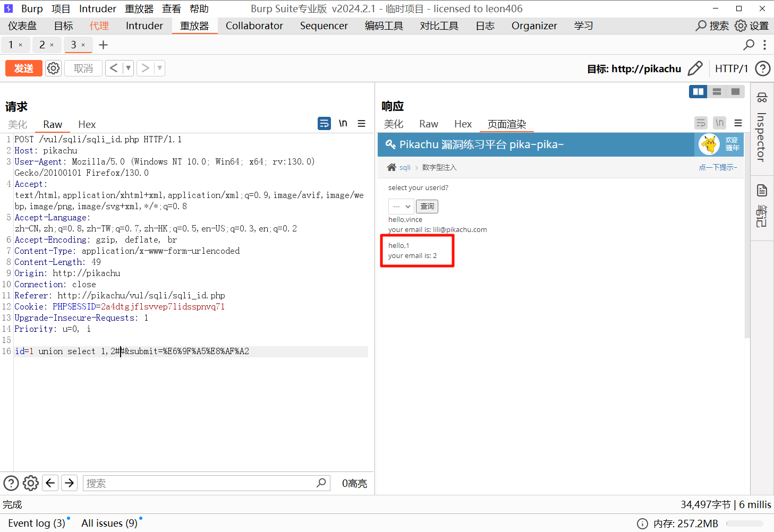
Task: Toggle request non-printable \n characters
Action: (x=343, y=123)
